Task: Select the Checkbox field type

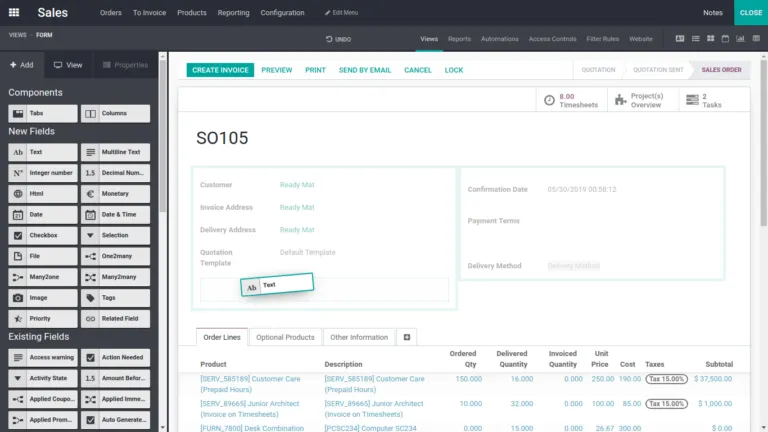Action: coord(43,235)
